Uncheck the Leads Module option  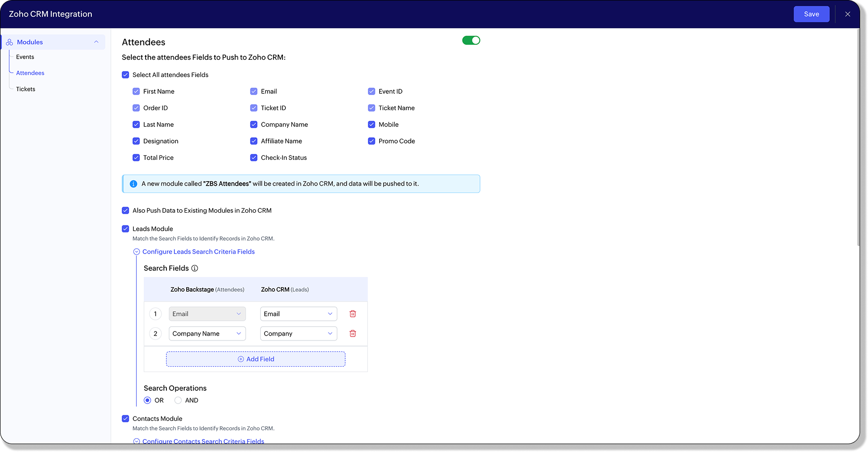[125, 229]
